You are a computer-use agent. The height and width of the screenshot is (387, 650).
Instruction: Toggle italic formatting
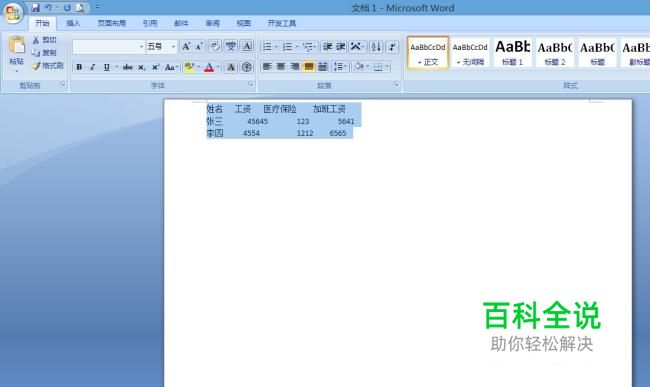92,67
